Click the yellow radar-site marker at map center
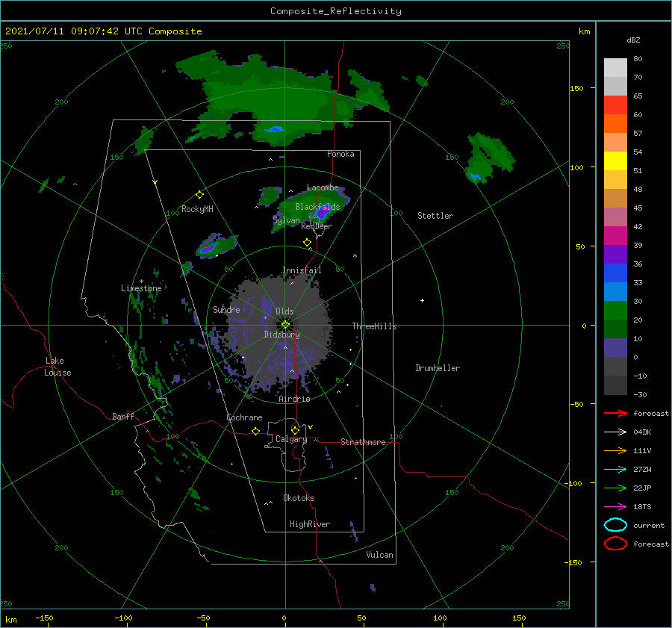This screenshot has width=672, height=628. 285,325
